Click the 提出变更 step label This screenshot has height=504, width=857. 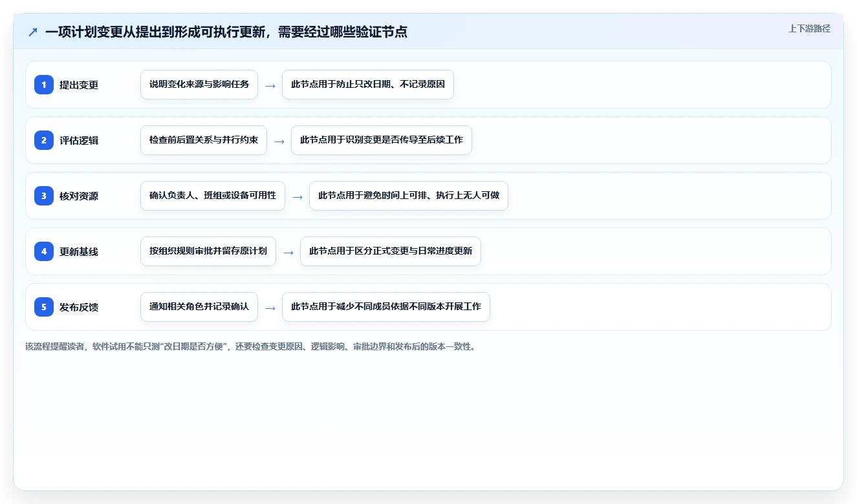click(79, 85)
